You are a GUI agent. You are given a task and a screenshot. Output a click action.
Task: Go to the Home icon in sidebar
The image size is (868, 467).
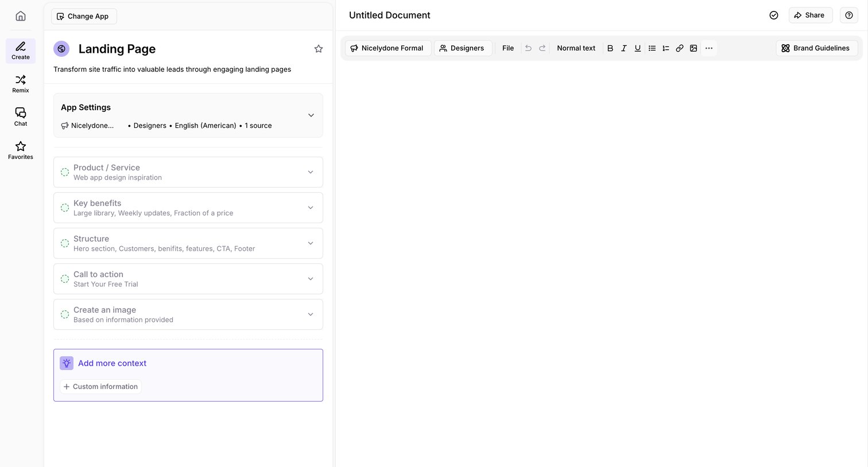(21, 16)
